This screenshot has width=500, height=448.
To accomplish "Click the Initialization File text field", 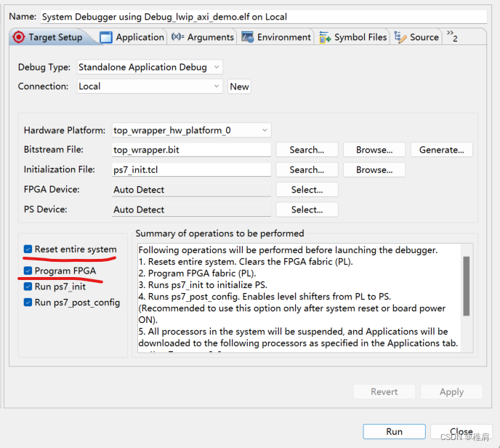I will [x=191, y=169].
